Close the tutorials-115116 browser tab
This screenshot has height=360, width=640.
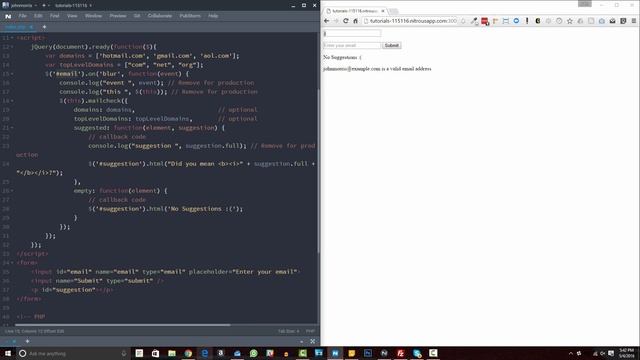click(x=383, y=11)
